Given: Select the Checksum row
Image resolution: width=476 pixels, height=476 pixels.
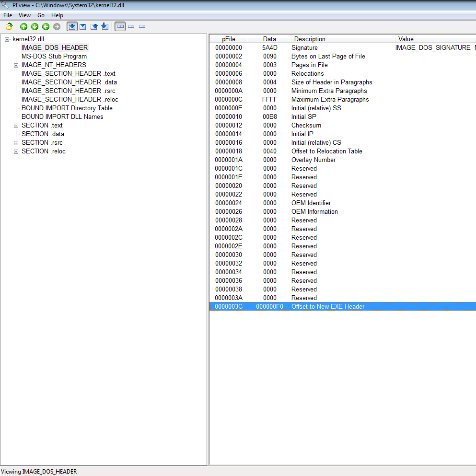Looking at the screenshot, I should click(x=343, y=126).
